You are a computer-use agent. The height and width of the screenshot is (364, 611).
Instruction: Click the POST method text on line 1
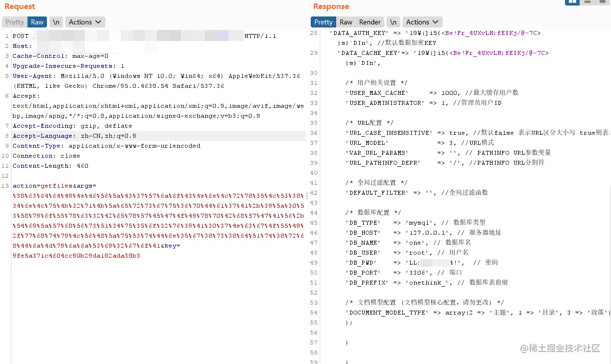(21, 36)
